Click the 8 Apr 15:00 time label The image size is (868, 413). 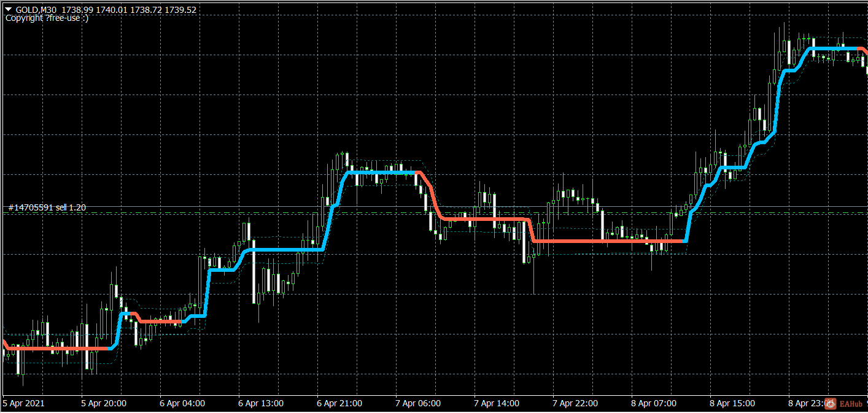click(732, 403)
